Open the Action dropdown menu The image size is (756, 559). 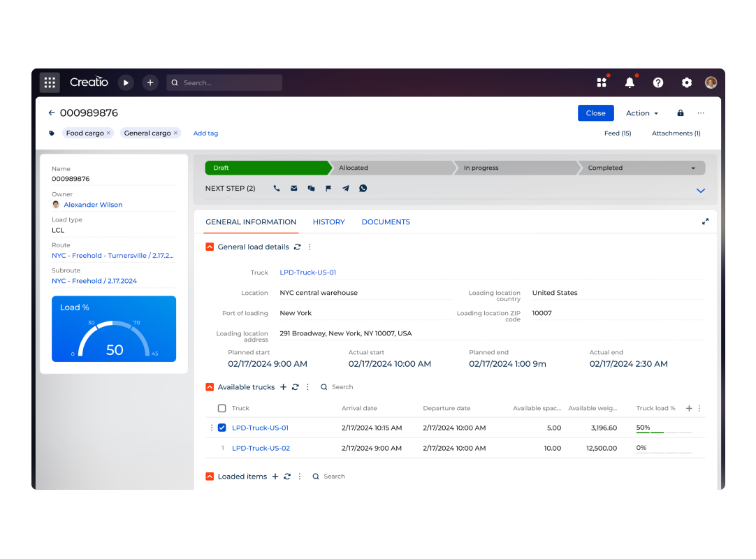(641, 113)
